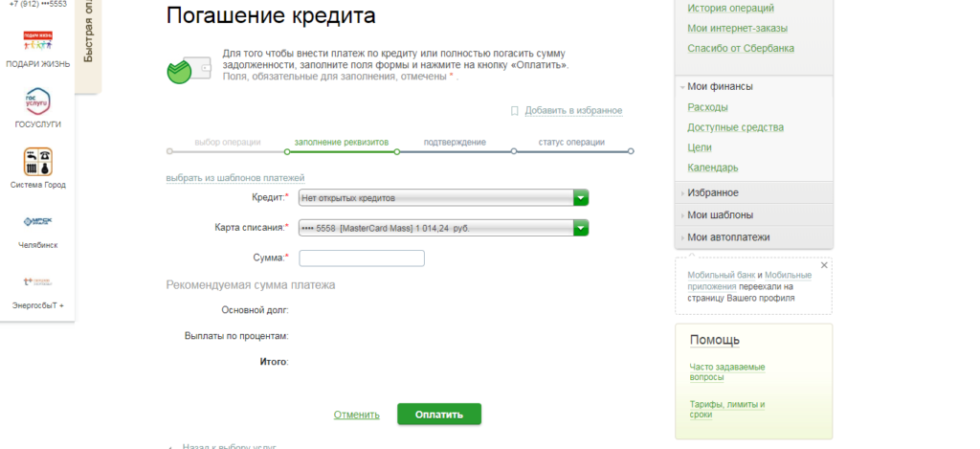The height and width of the screenshot is (449, 980).
Task: Click the bookmark icon near Добавить в избранное
Action: pos(515,111)
